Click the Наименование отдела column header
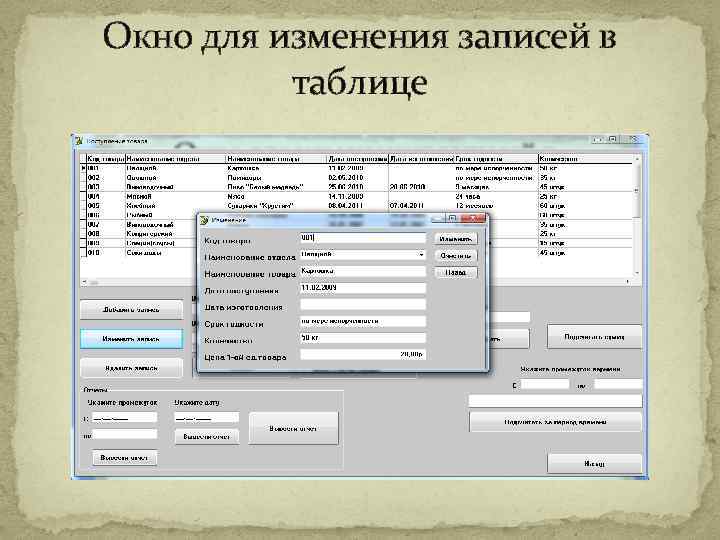 (175, 158)
